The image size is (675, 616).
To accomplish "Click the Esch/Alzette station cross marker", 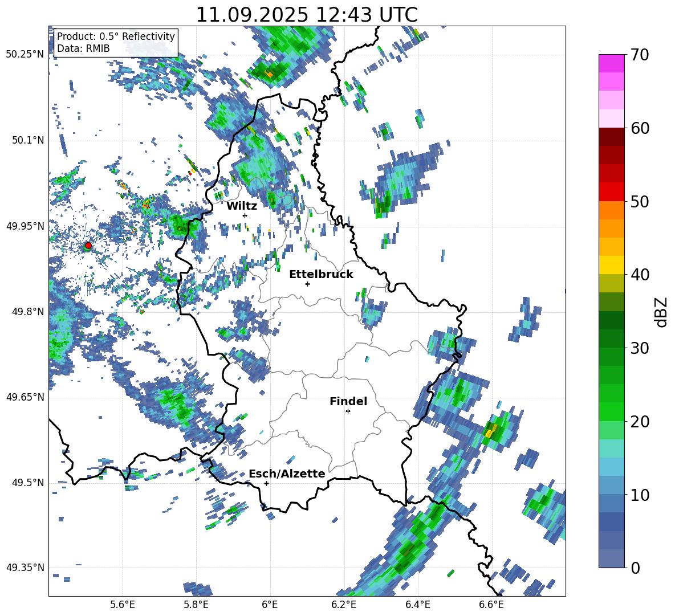I will pos(266,483).
